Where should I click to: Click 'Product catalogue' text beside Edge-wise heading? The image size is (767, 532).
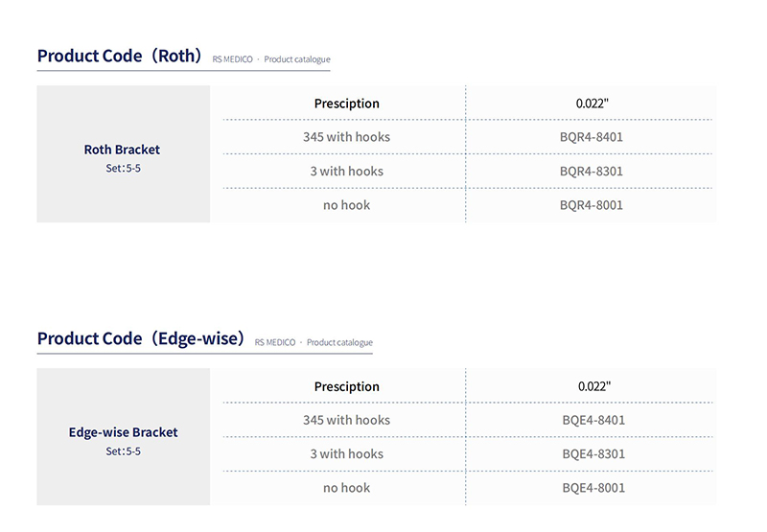(x=339, y=342)
